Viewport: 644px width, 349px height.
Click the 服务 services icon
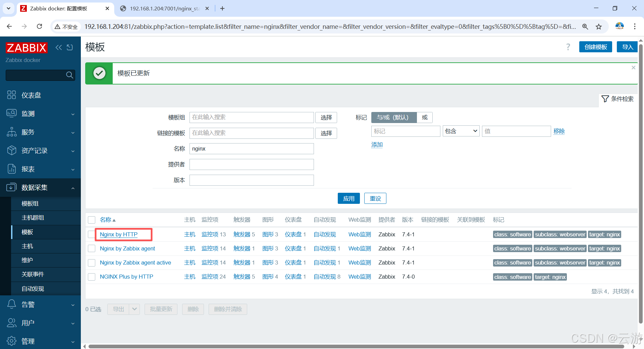pos(11,132)
